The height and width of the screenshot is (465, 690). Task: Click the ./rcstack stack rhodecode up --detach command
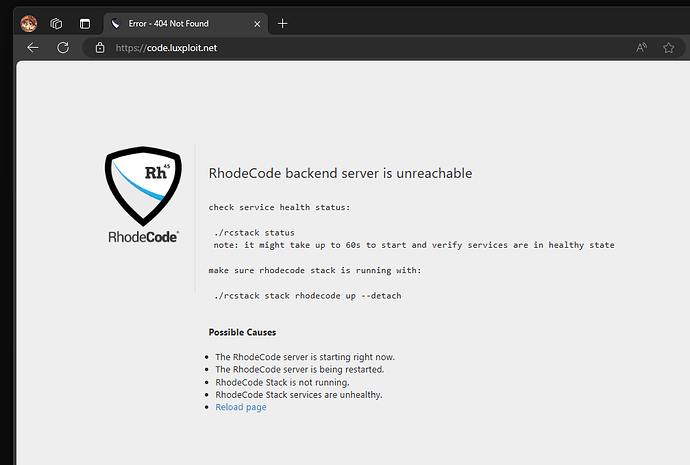[x=307, y=295]
